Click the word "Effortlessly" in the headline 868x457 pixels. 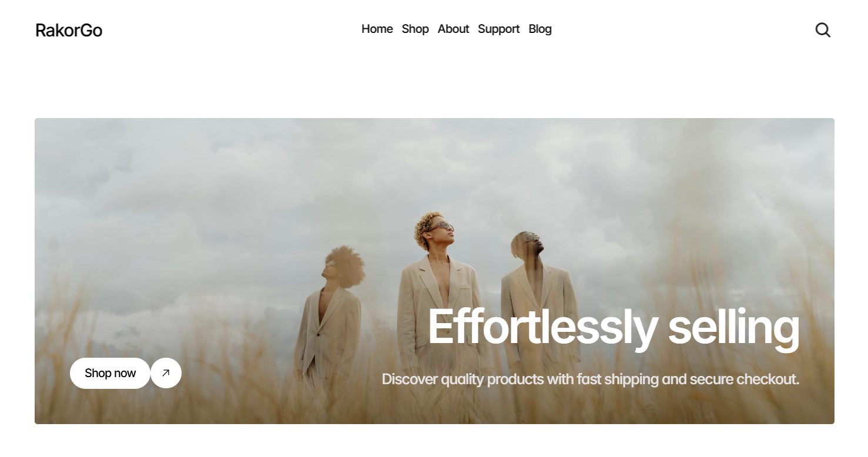542,328
